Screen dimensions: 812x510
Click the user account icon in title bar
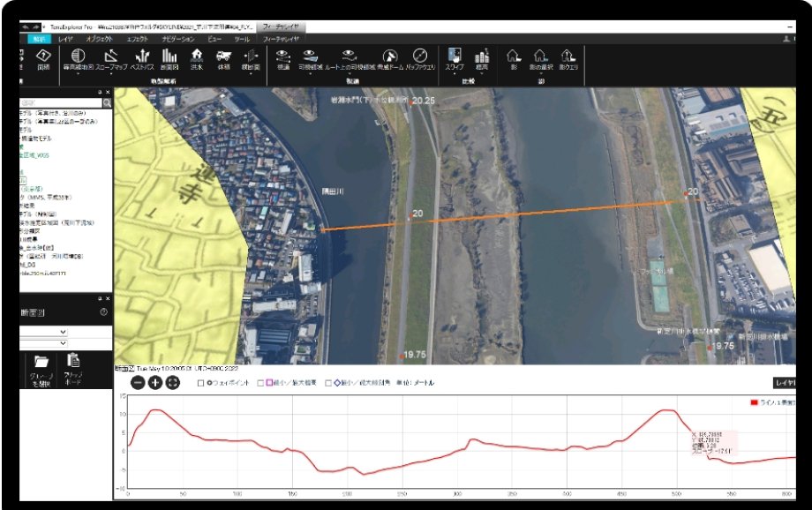(x=786, y=39)
